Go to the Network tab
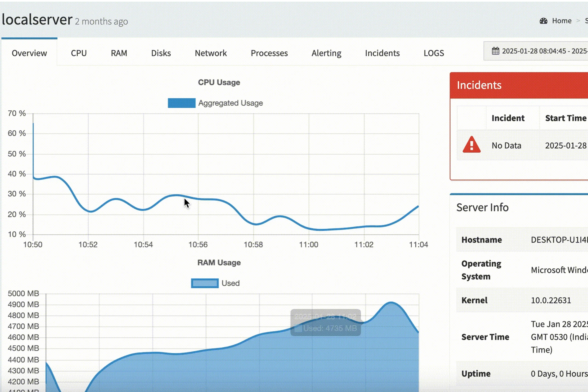Viewport: 588px width, 392px height. coord(210,53)
